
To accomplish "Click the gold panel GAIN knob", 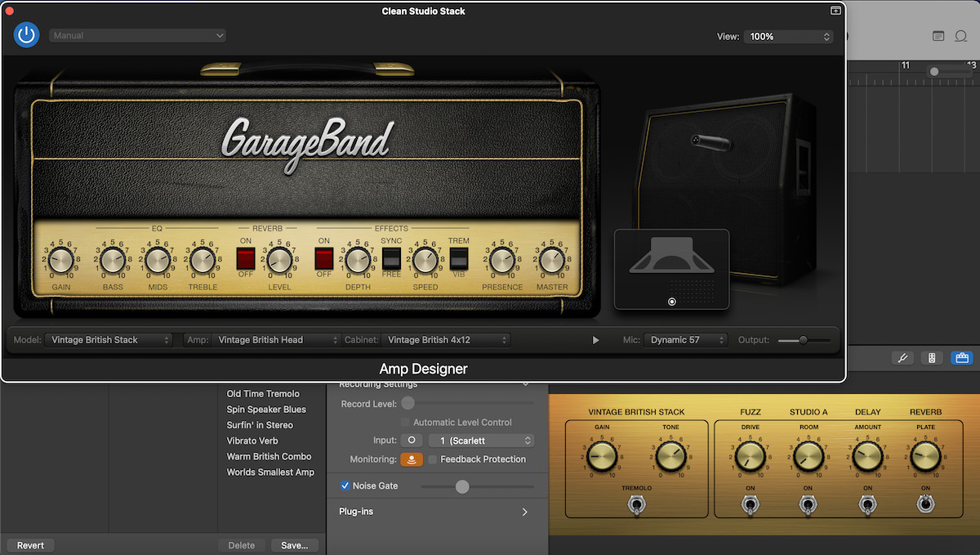I will pyautogui.click(x=602, y=457).
